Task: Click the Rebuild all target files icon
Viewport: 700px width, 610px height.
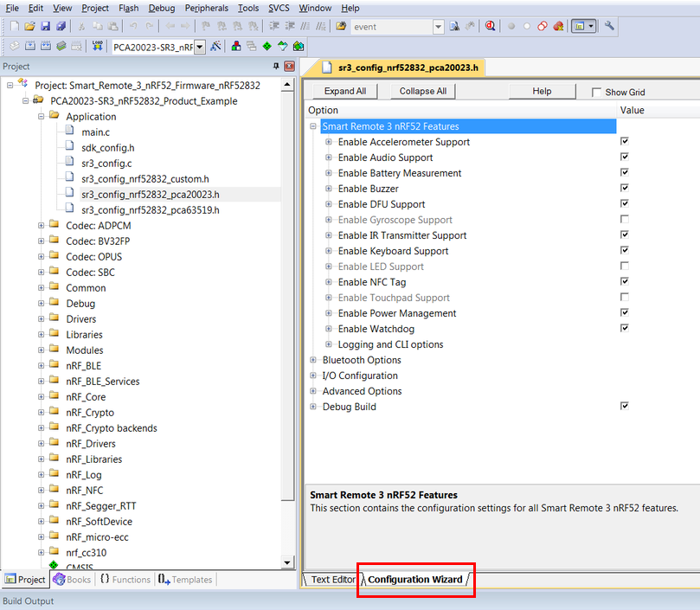Action: pyautogui.click(x=46, y=46)
